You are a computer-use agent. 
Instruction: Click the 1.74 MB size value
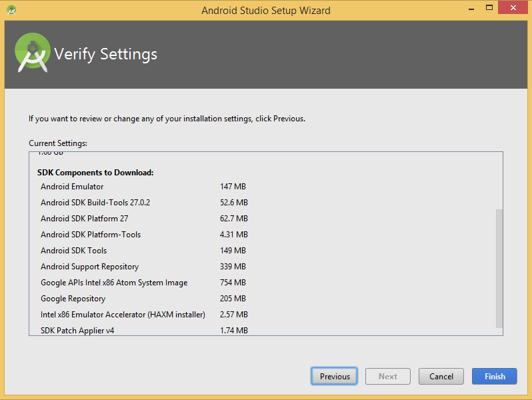pyautogui.click(x=234, y=330)
